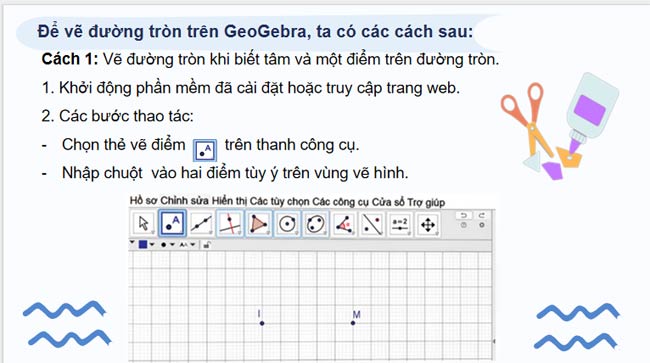This screenshot has height=363, width=650.
Task: Open the Hiển thị menu
Action: pos(230,201)
